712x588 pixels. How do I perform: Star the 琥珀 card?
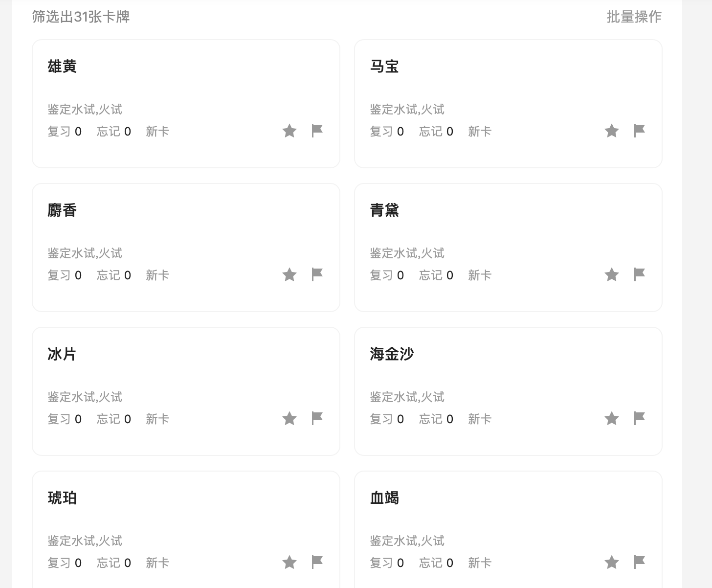click(289, 563)
